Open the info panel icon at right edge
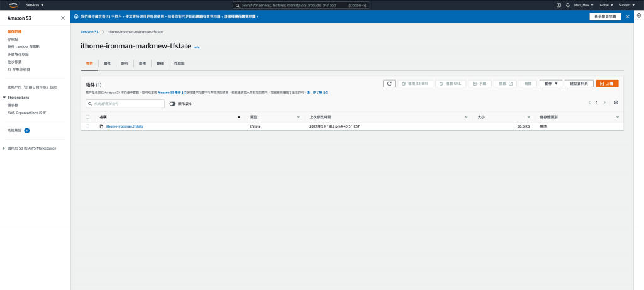644x290 pixels. tap(639, 16)
